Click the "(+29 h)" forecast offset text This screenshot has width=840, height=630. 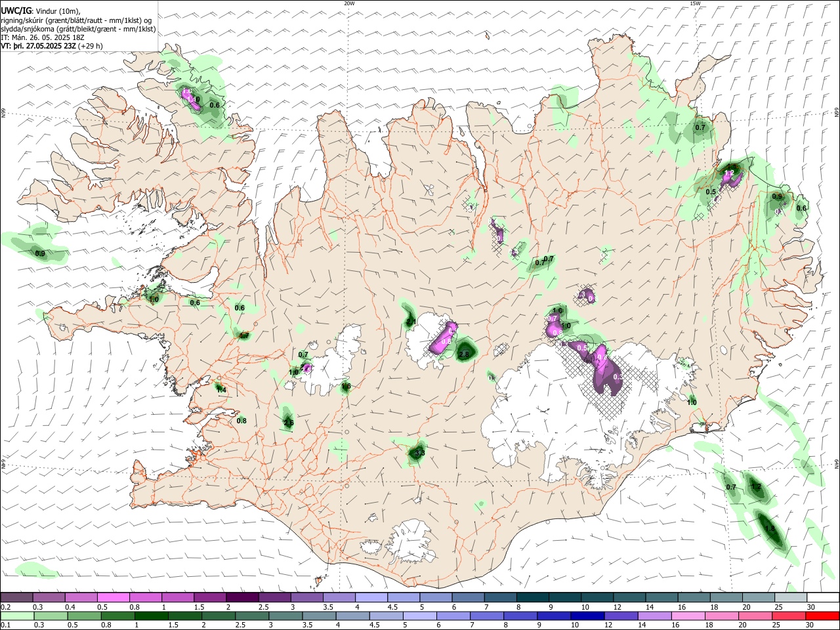pos(91,47)
